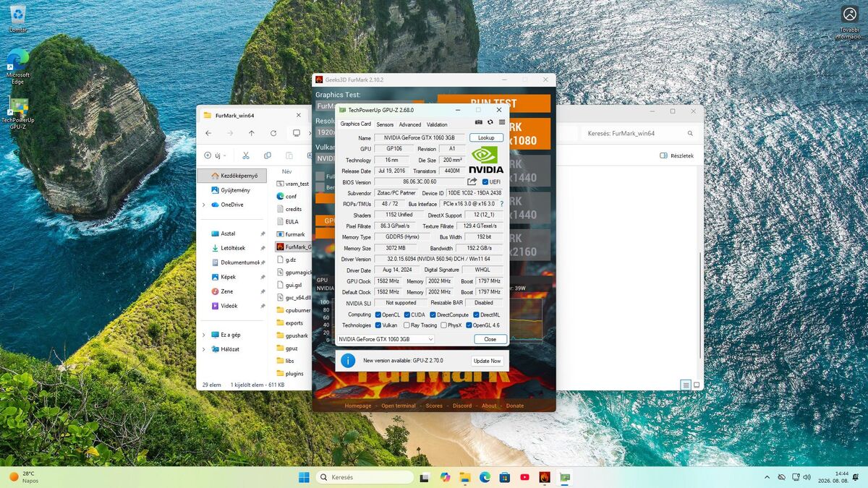Toggle the DirectCompute checkbox

pyautogui.click(x=433, y=314)
